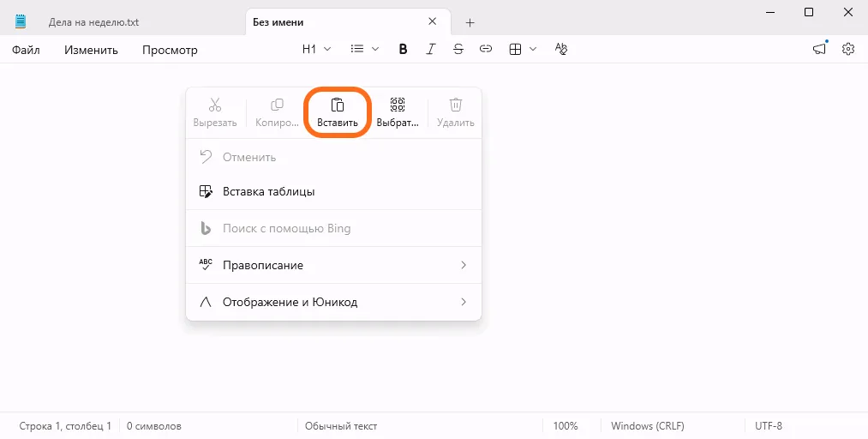Viewport: 868px width, 439px height.
Task: Switch to the 'Дела на неделю.txt' tab
Action: (x=93, y=22)
